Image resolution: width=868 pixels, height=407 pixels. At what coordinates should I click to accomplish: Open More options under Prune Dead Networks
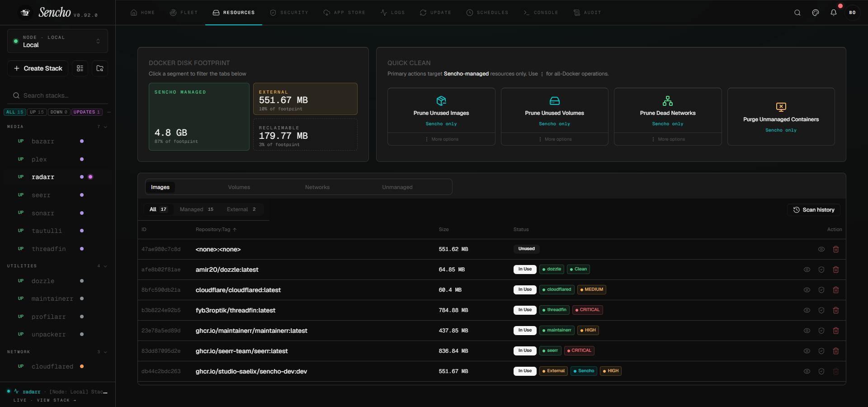coord(668,139)
